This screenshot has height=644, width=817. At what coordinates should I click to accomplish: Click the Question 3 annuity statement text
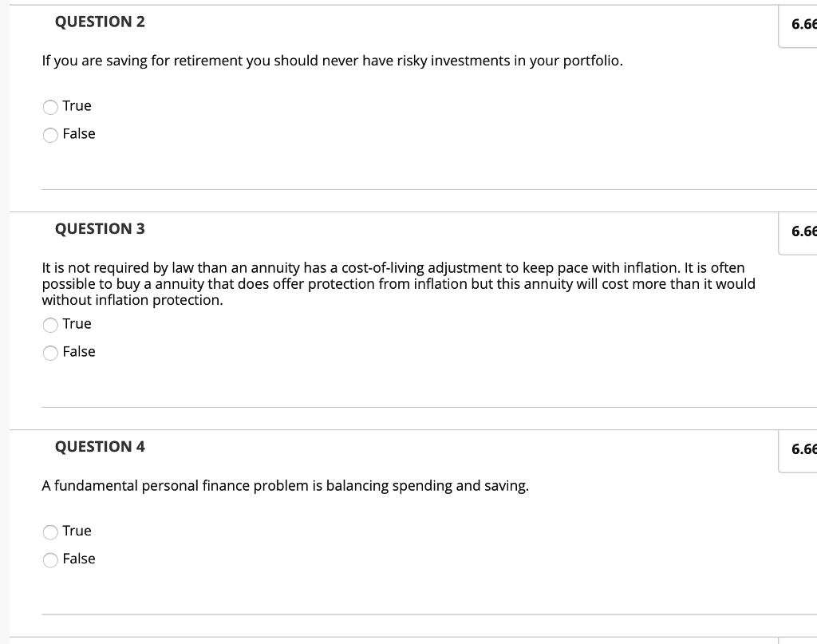(x=399, y=283)
